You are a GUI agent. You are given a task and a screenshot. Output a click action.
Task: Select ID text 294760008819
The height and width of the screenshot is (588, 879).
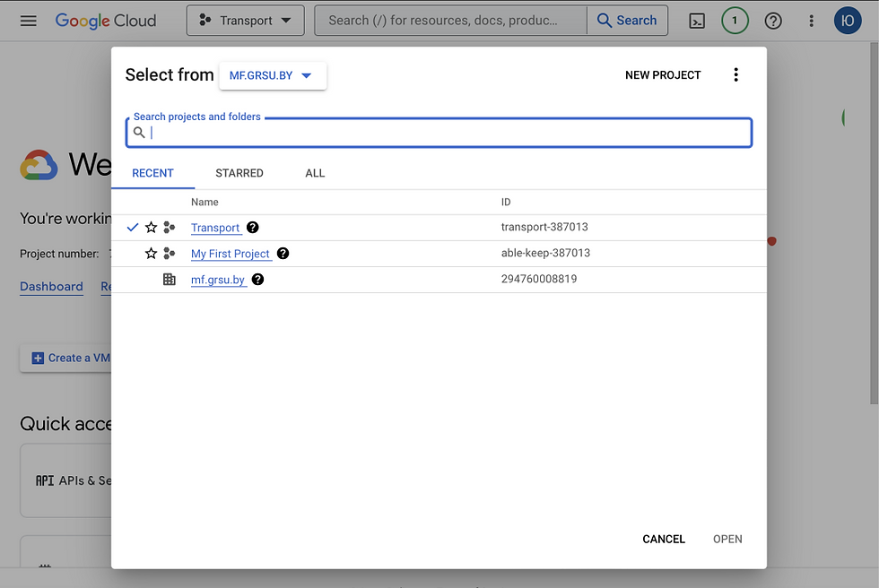coord(539,279)
